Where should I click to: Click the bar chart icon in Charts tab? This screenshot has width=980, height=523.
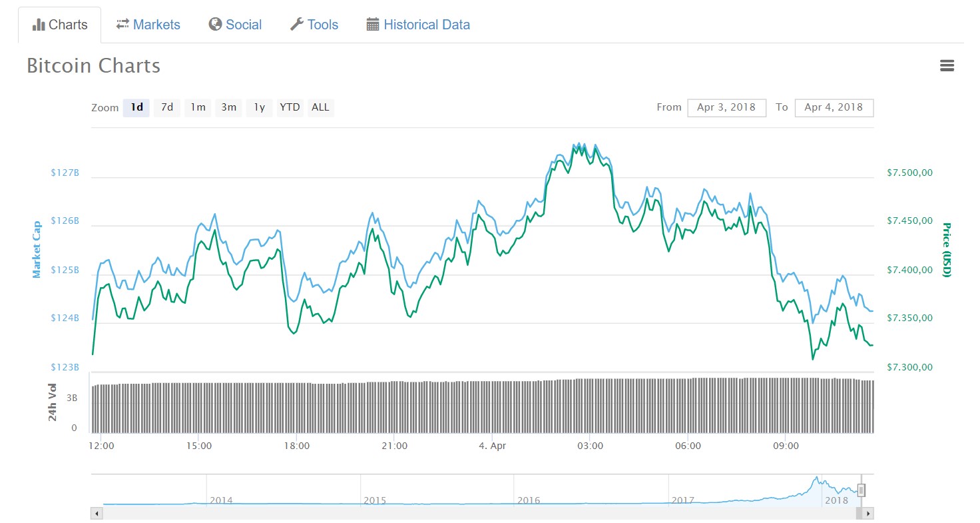[39, 25]
